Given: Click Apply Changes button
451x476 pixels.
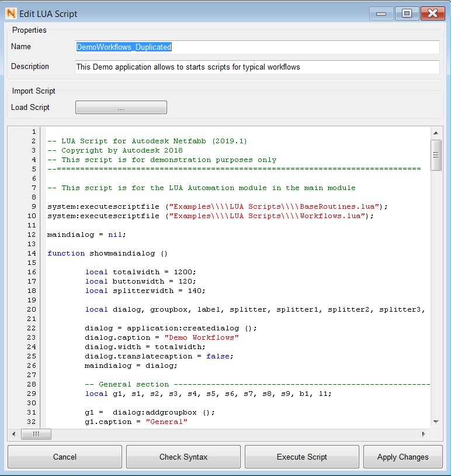Looking at the screenshot, I should (x=403, y=457).
